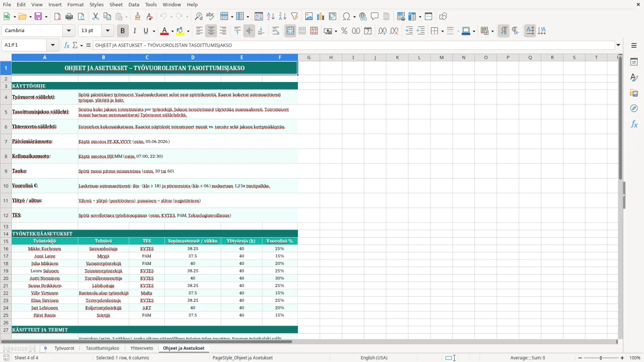
Task: Switch to the Työvuorot sheet tab
Action: tap(64, 348)
